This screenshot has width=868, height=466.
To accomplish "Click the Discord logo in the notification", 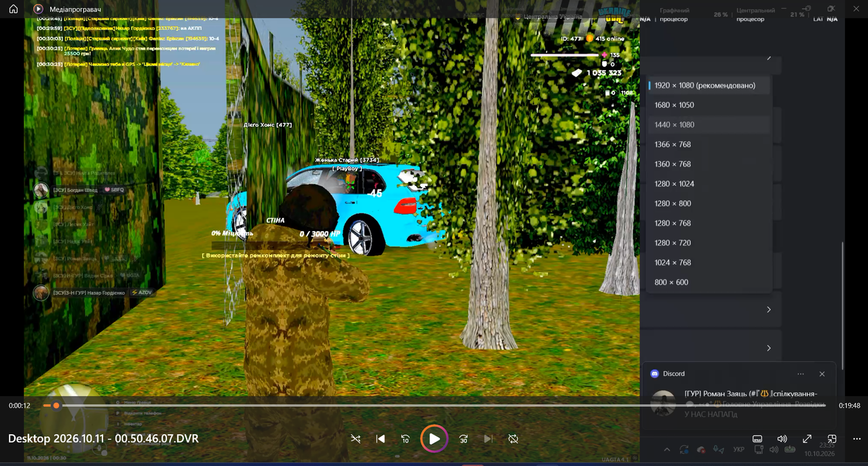I will click(655, 374).
